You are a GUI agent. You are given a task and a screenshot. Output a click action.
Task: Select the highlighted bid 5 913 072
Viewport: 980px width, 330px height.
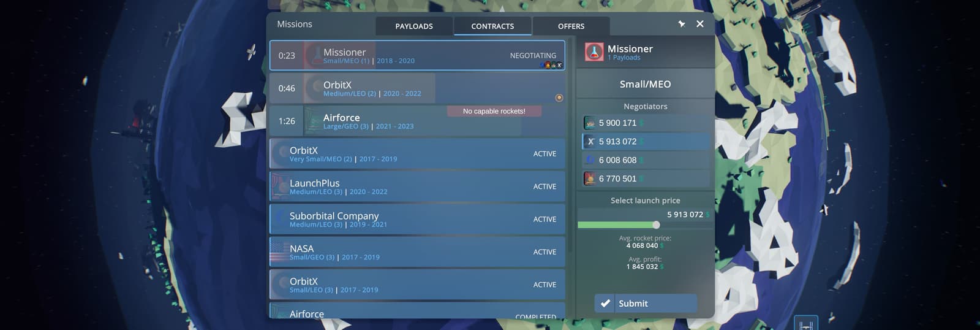click(x=646, y=141)
